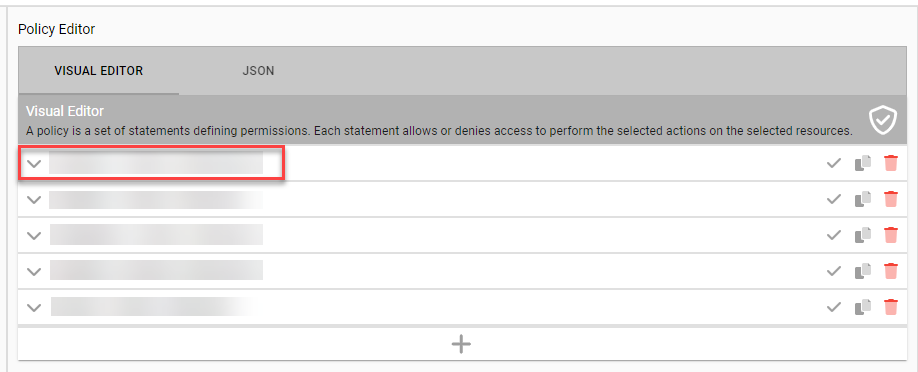Toggle the checkmark on the third statement
The image size is (918, 372).
pyautogui.click(x=834, y=235)
